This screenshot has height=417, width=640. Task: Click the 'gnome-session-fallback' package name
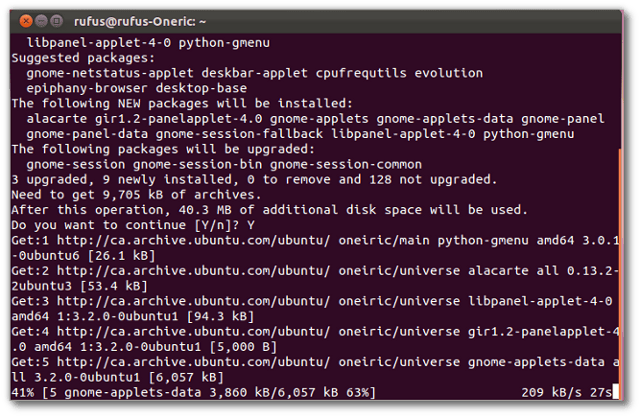click(x=239, y=134)
